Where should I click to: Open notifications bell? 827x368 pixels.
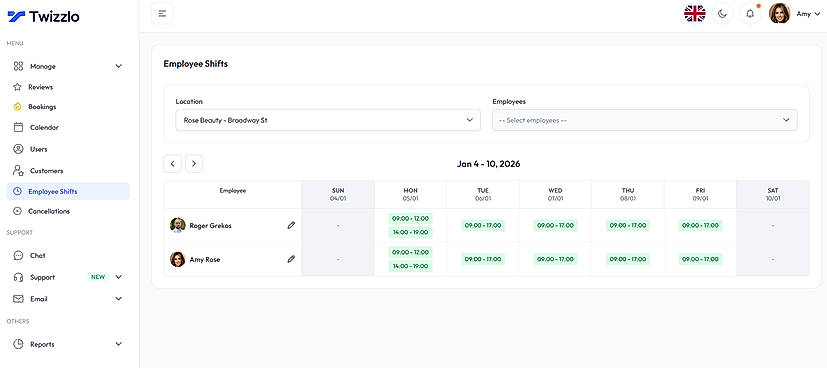[x=750, y=14]
